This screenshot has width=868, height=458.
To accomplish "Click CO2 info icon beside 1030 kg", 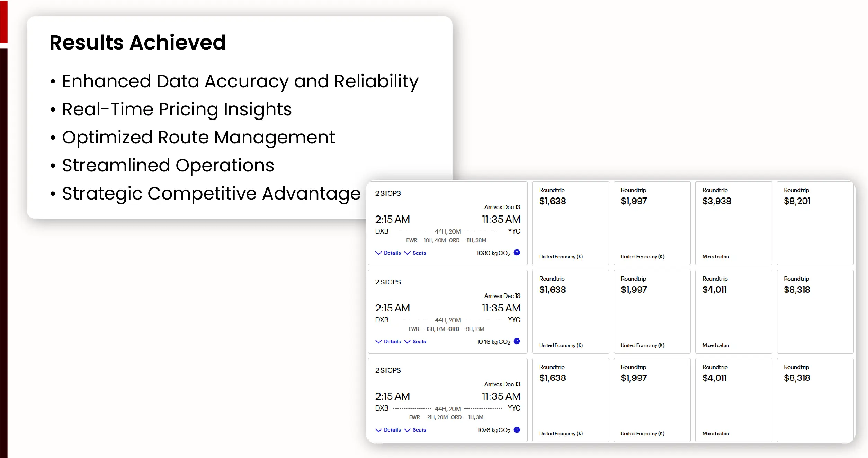I will pyautogui.click(x=517, y=253).
